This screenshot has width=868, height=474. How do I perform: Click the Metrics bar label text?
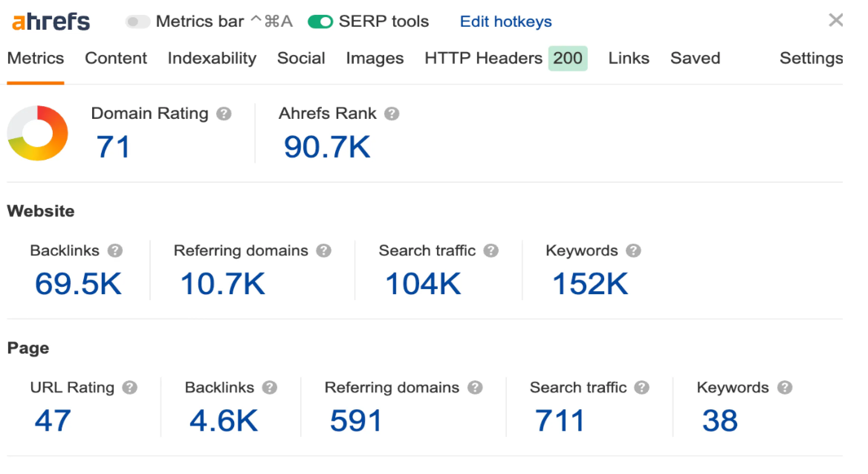[x=200, y=21]
